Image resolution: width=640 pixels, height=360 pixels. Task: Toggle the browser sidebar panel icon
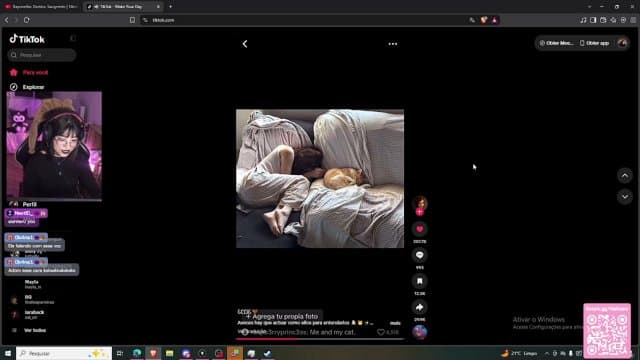[x=593, y=20]
